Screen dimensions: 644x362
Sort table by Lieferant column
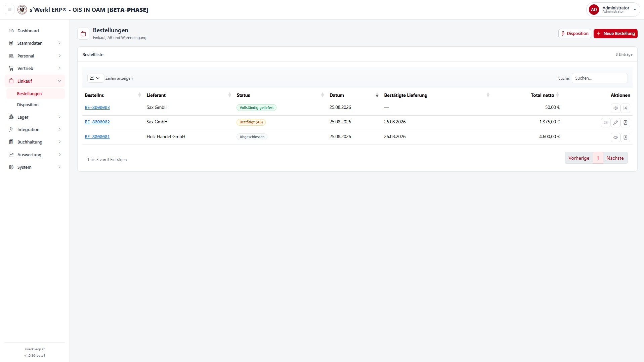[189, 95]
